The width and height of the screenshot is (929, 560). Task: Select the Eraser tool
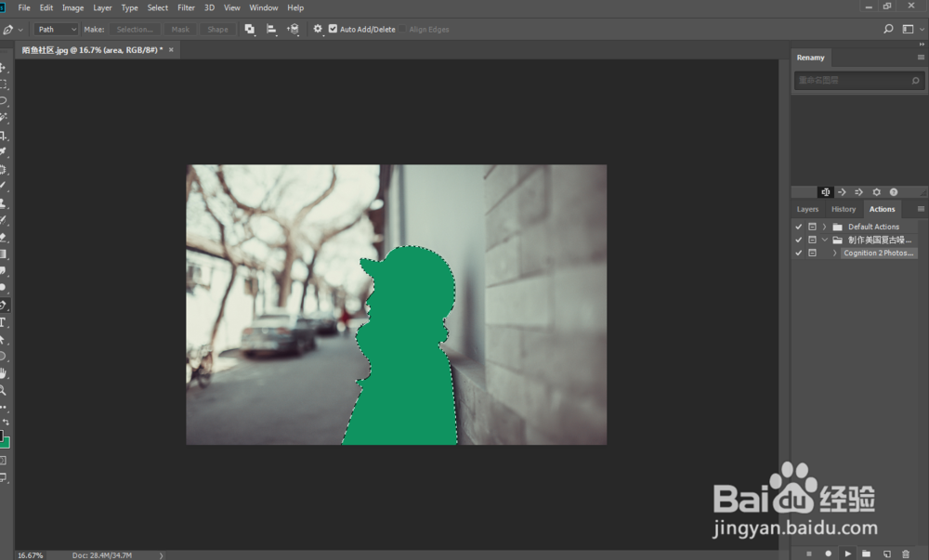(3, 237)
